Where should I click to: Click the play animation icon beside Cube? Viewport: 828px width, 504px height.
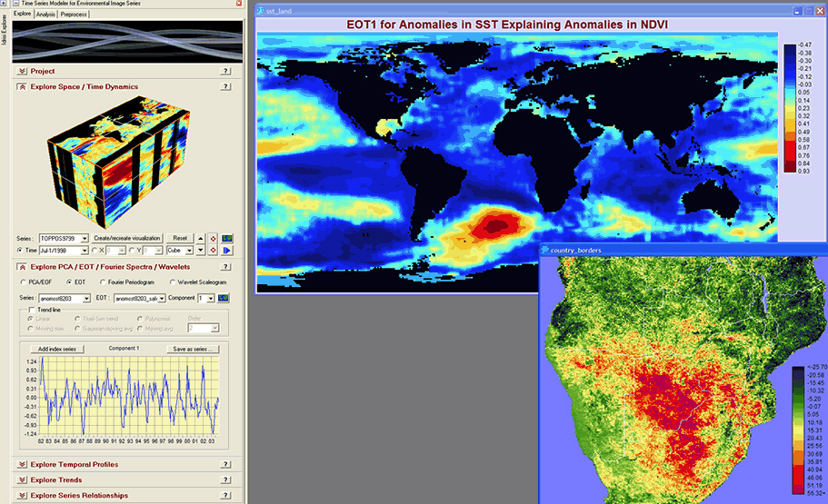(228, 250)
